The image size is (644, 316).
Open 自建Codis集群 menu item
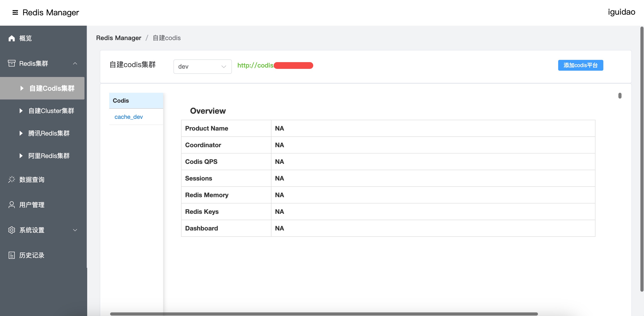52,88
